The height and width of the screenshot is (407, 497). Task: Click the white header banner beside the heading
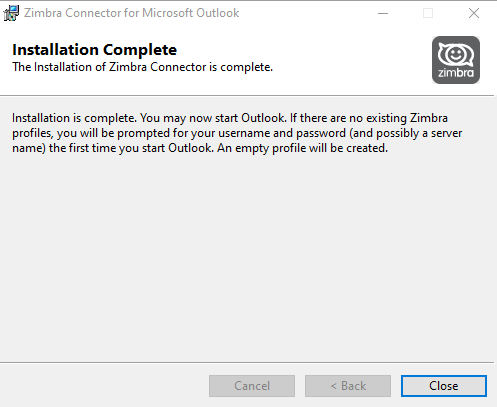(350, 60)
